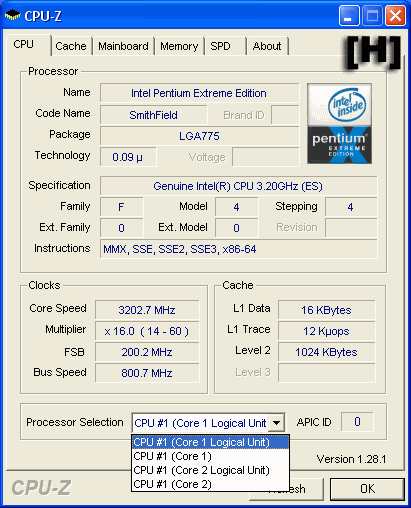The width and height of the screenshot is (411, 508).
Task: Click the OK button
Action: point(367,489)
